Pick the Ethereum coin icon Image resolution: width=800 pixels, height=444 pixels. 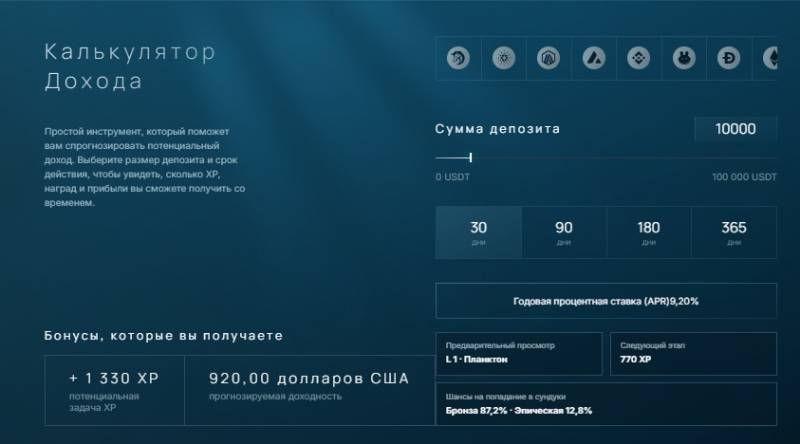tap(770, 58)
